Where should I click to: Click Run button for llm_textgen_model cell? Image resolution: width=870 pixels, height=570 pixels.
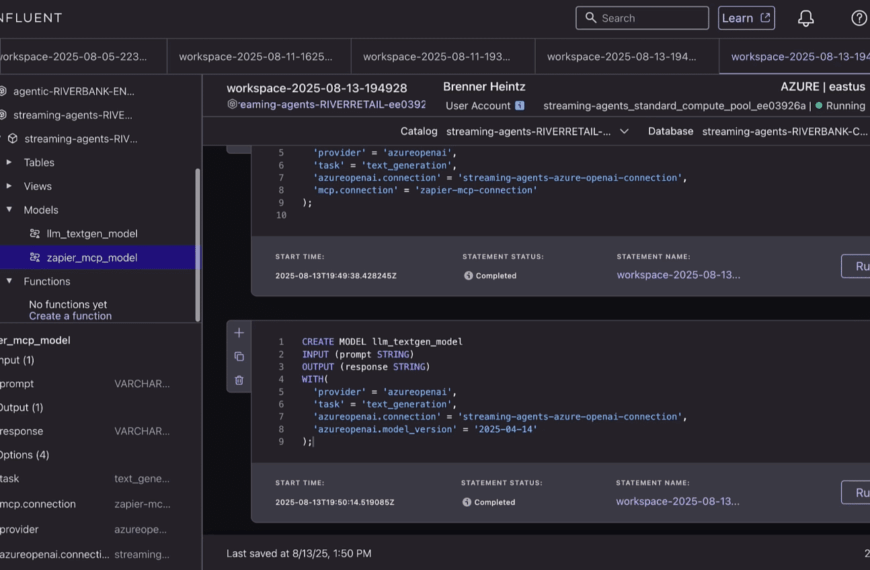856,493
